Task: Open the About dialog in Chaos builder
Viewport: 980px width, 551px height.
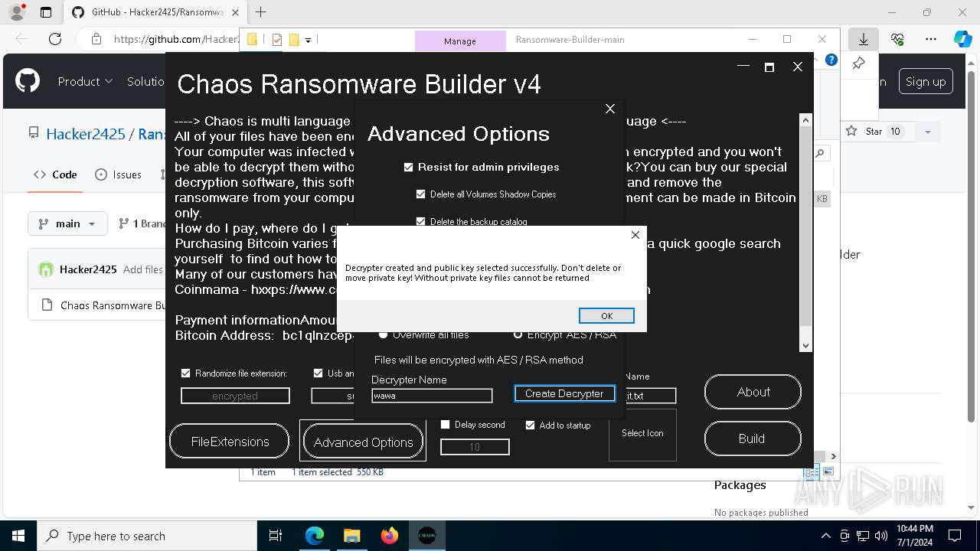Action: pos(753,392)
